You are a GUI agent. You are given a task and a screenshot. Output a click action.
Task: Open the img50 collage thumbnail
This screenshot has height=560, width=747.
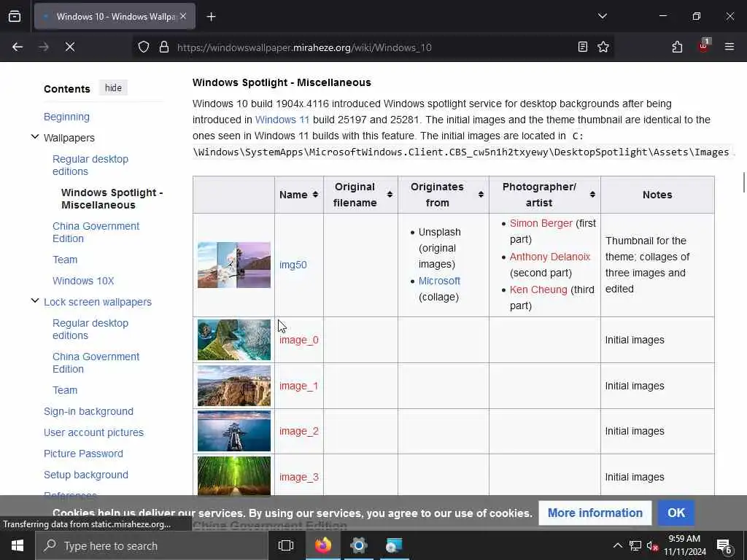click(234, 265)
